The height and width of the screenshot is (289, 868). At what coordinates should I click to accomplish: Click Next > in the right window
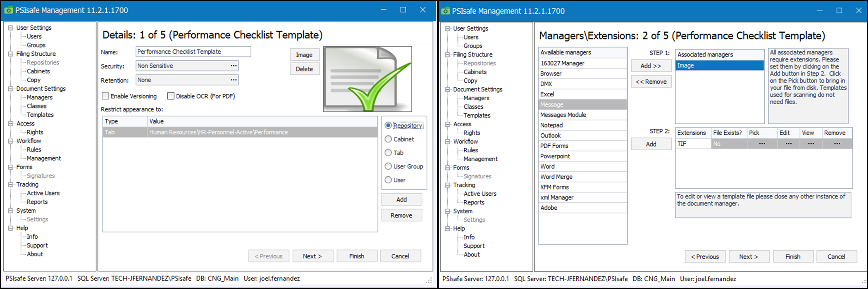pyautogui.click(x=749, y=256)
